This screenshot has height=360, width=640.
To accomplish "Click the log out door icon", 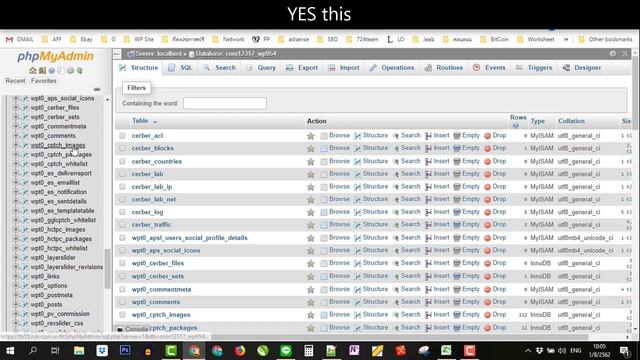I will [42, 71].
